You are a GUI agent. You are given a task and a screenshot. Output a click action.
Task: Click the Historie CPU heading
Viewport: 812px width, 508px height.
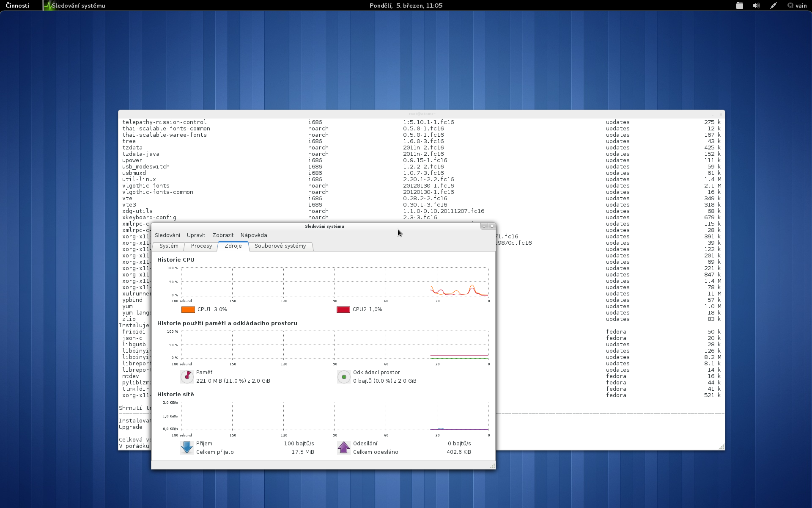click(x=176, y=260)
